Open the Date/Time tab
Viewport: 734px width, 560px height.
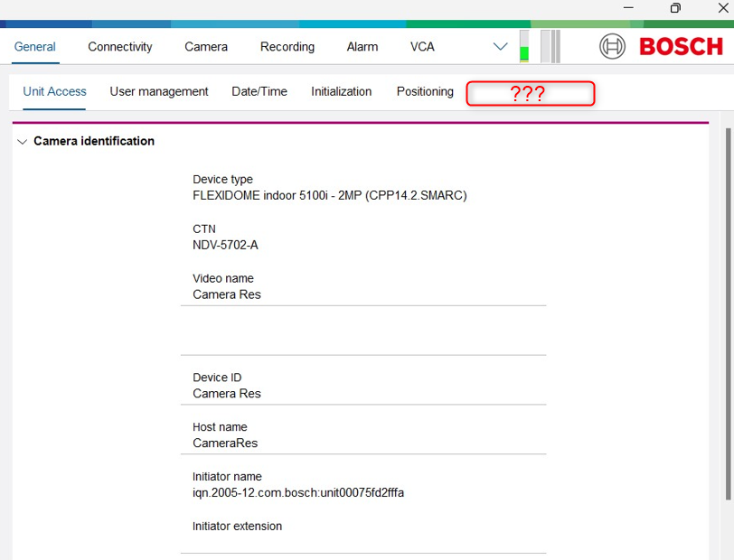tap(259, 91)
